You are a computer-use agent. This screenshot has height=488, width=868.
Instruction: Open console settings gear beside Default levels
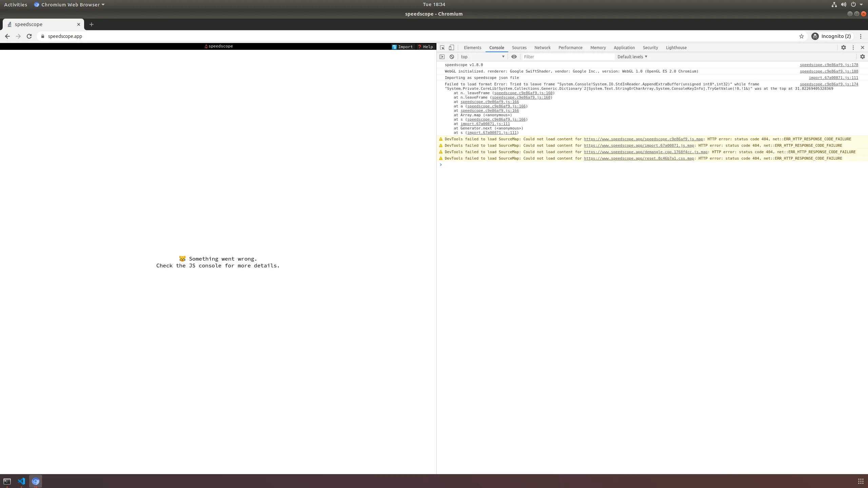(862, 57)
